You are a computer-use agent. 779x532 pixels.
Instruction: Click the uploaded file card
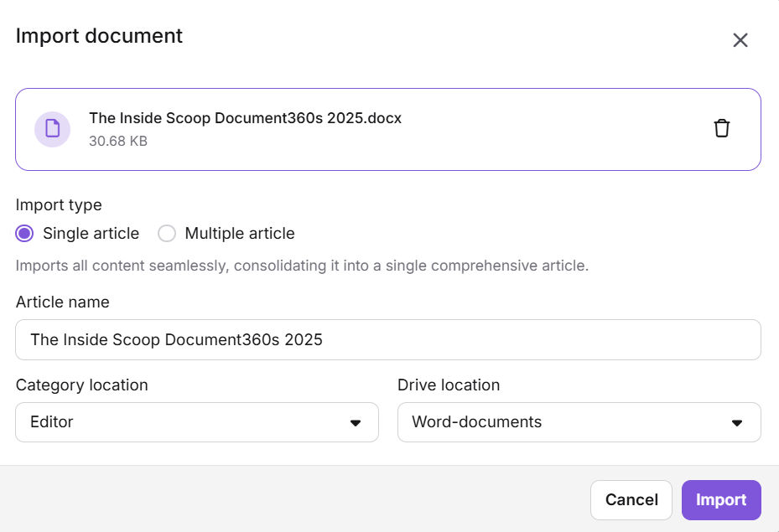(x=387, y=129)
